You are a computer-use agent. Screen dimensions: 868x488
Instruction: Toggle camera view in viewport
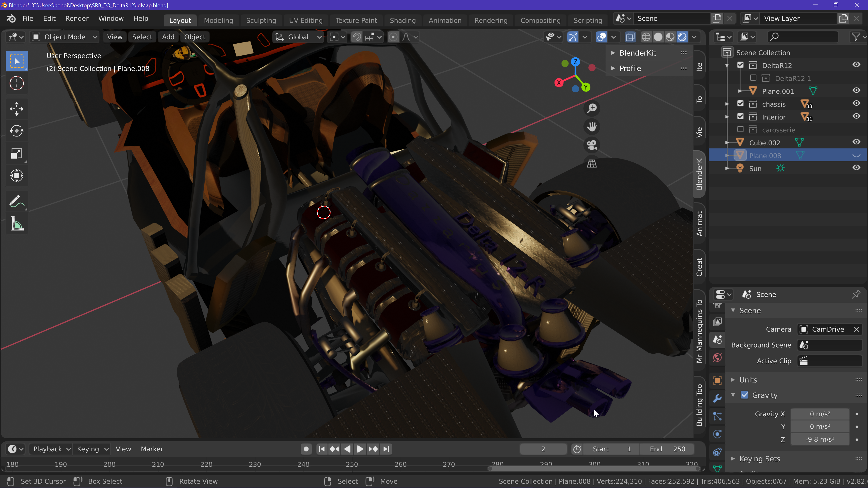592,145
